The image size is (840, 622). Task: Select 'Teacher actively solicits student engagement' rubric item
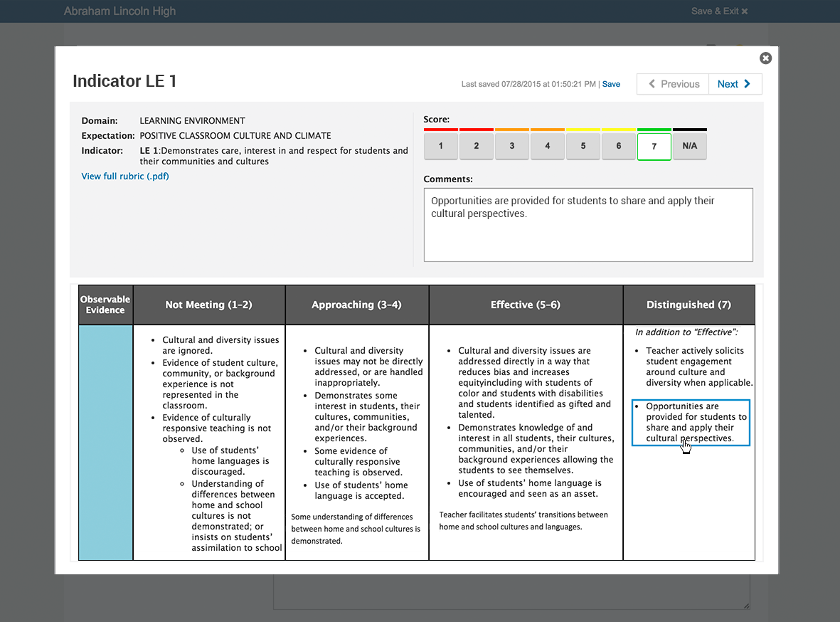[x=694, y=367]
